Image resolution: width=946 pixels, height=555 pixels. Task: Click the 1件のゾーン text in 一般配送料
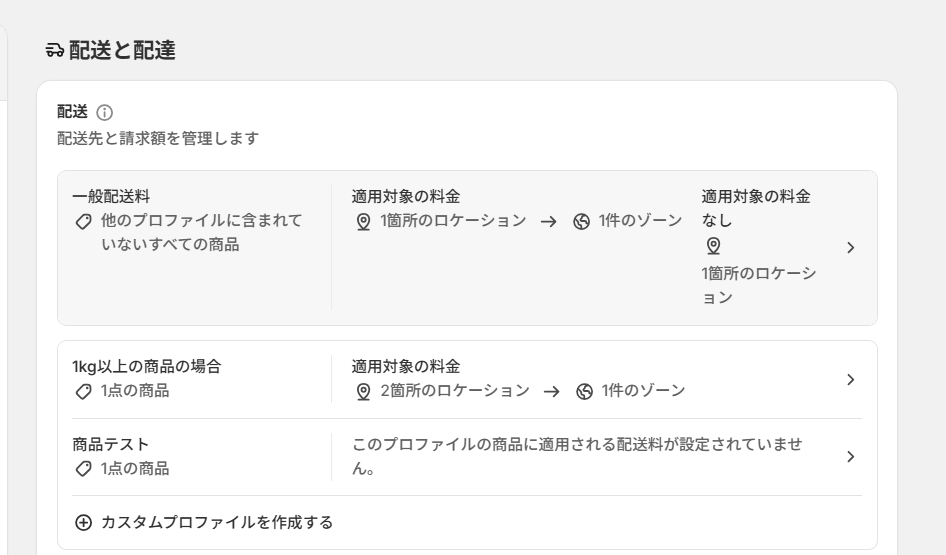[x=640, y=221]
